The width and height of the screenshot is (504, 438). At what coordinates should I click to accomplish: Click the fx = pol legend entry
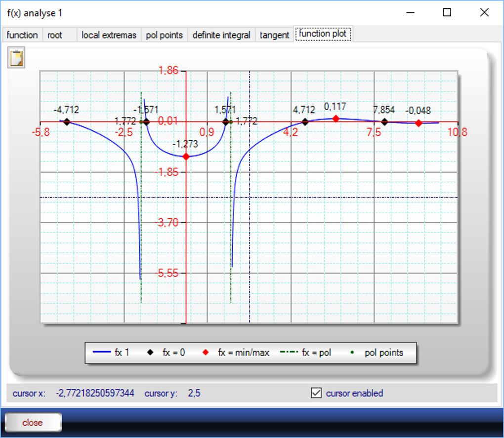305,353
